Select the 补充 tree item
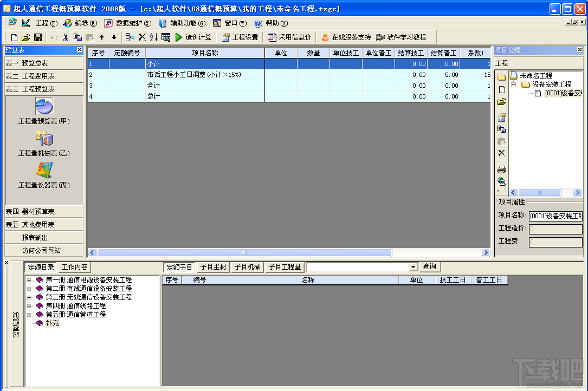 (53, 323)
